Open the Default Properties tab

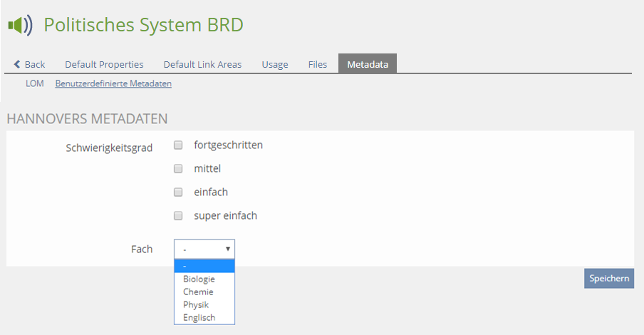coord(104,64)
